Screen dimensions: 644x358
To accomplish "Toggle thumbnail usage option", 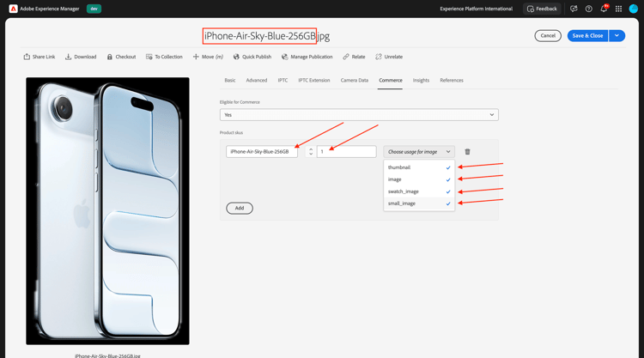I will click(x=419, y=167).
